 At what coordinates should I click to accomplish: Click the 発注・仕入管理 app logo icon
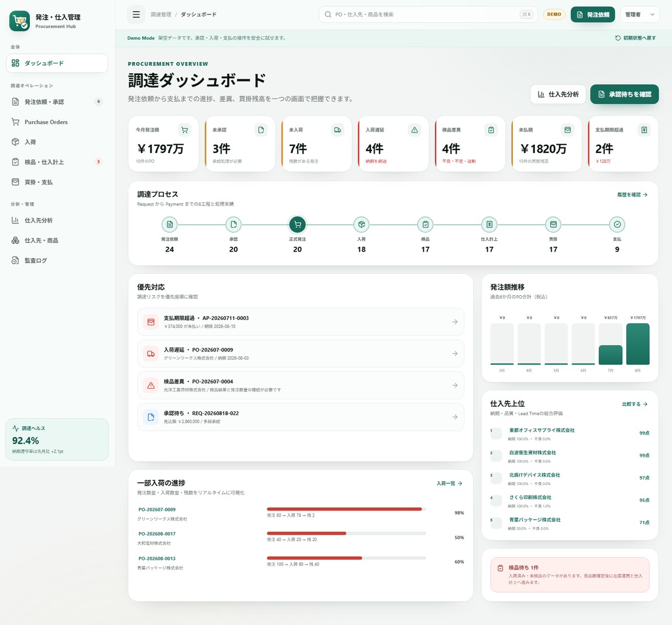coord(20,21)
